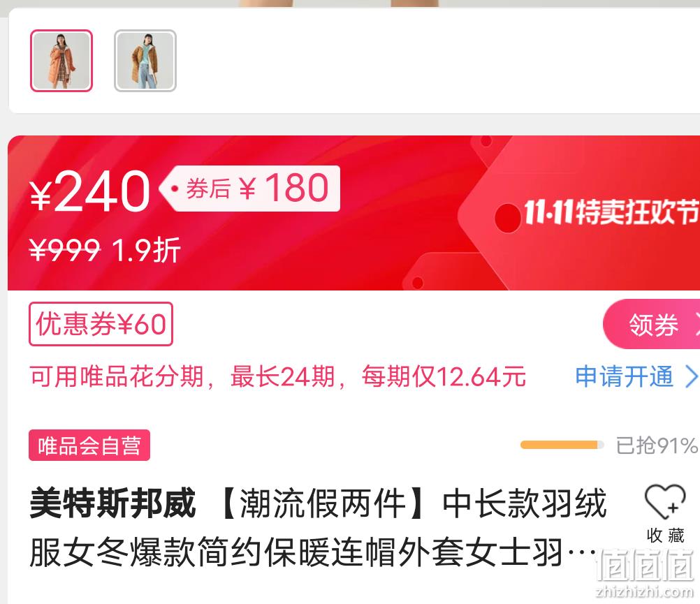700x604 pixels.
Task: Expand the arrow on 领券 button
Action: (x=696, y=324)
